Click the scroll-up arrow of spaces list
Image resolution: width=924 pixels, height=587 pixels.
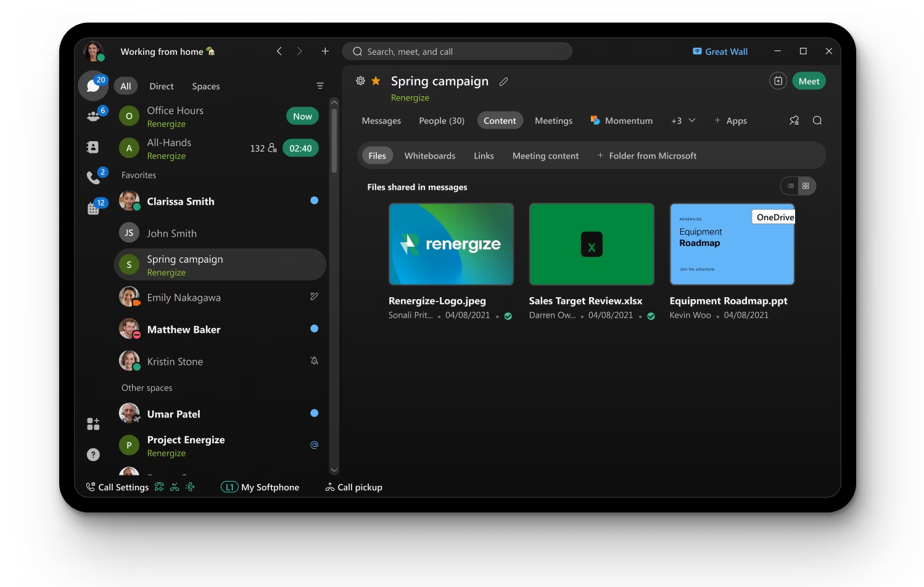click(x=334, y=102)
